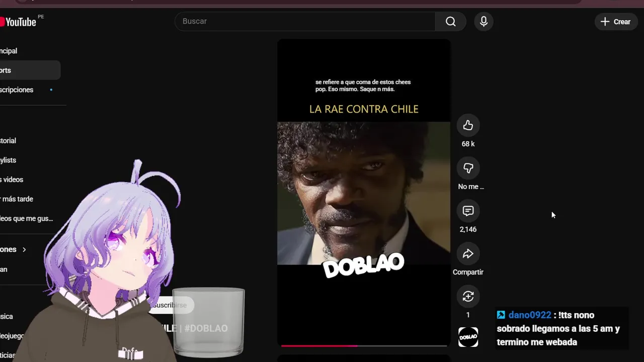Pause the Short by clicking the video
Viewport: 644px width, 362px height.
364,193
